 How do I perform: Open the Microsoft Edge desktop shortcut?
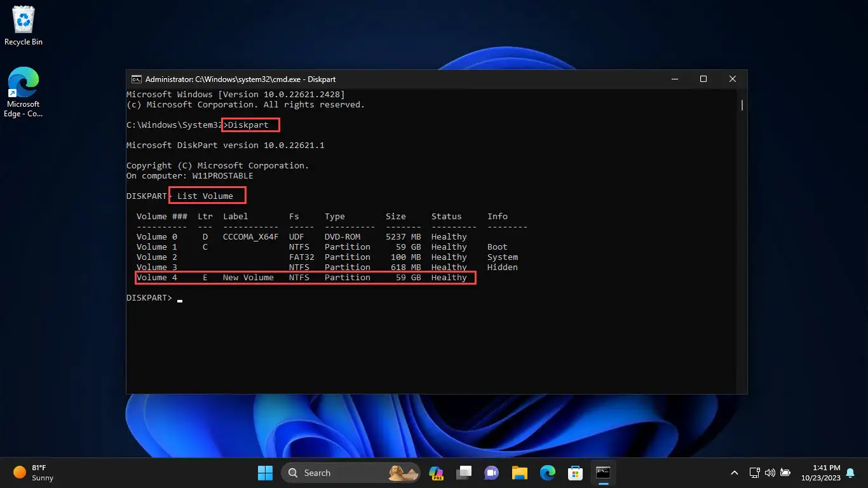pos(24,93)
